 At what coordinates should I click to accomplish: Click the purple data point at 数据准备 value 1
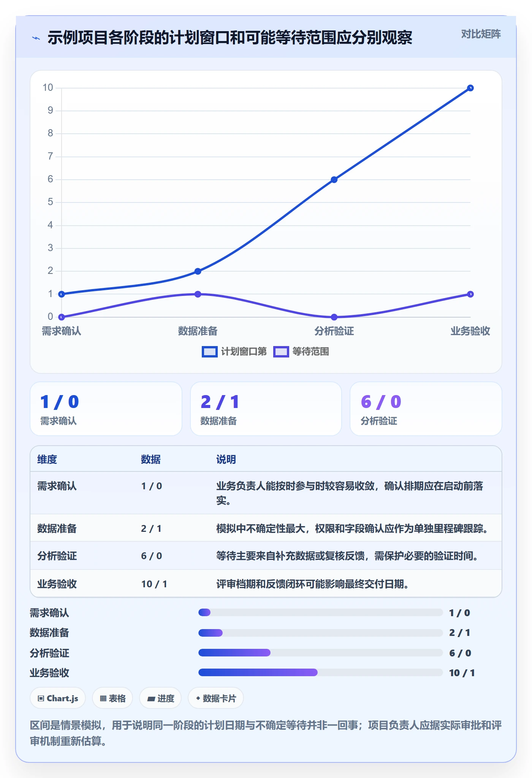(198, 294)
